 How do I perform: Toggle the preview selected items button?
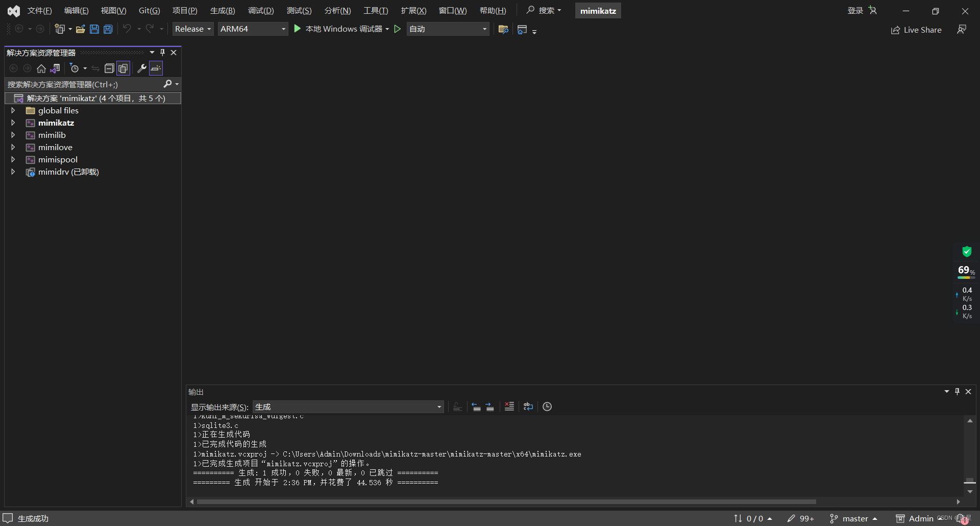click(x=156, y=68)
